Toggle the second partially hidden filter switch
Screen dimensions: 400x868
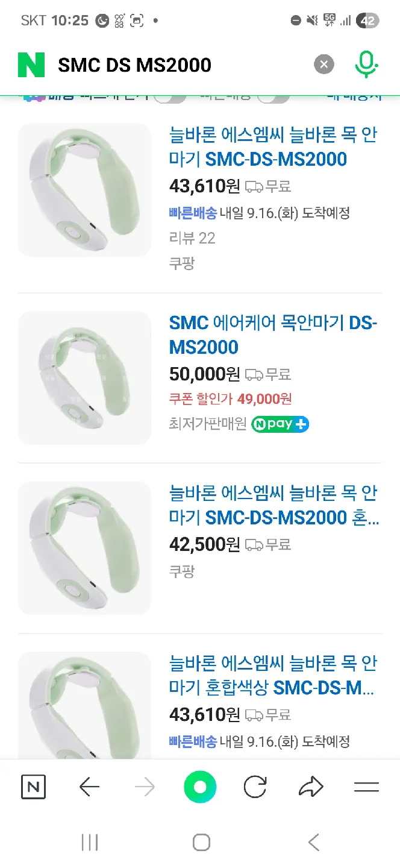click(274, 96)
